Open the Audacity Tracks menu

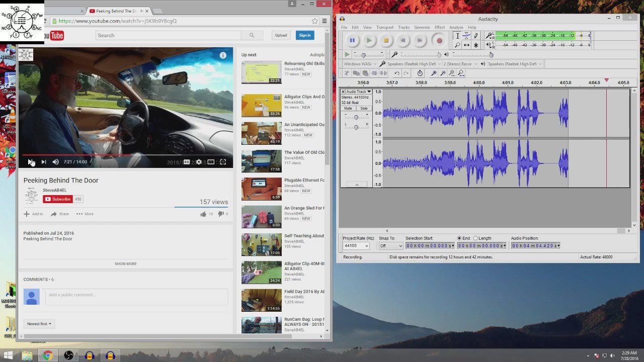pos(404,28)
